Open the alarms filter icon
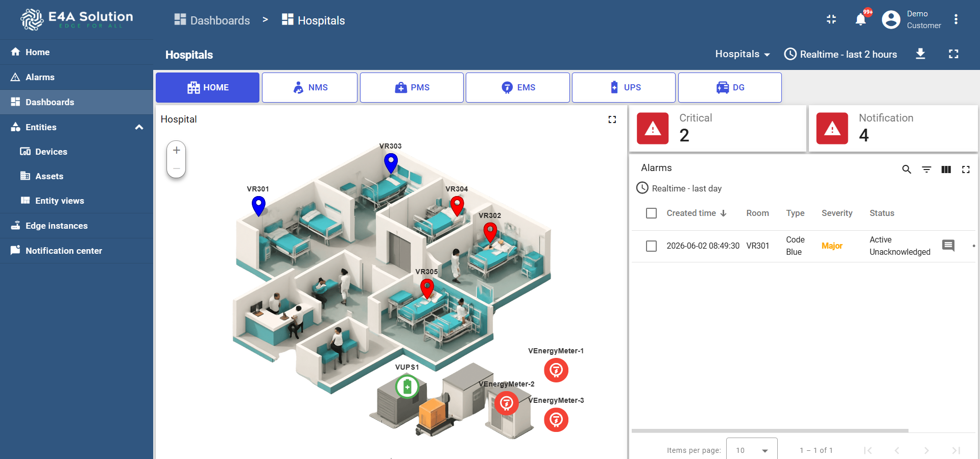This screenshot has height=459, width=980. pyautogui.click(x=926, y=169)
